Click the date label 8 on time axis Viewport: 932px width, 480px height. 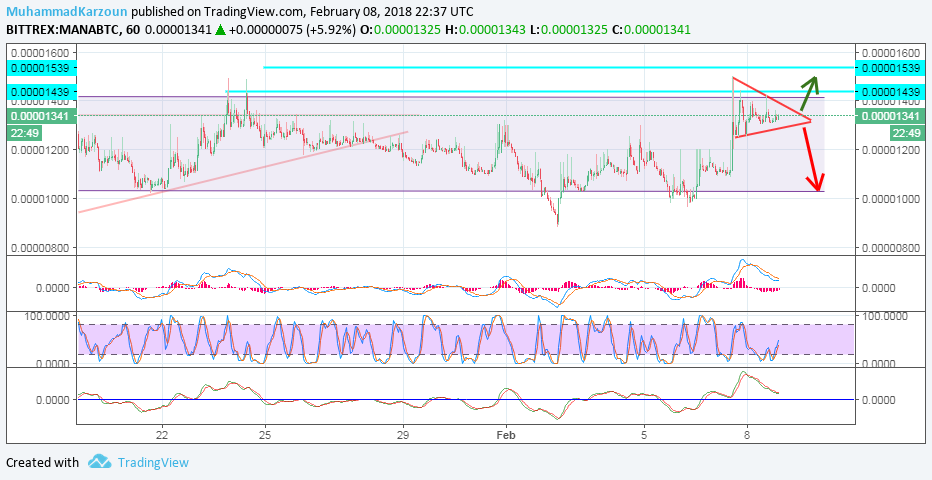pyautogui.click(x=748, y=434)
